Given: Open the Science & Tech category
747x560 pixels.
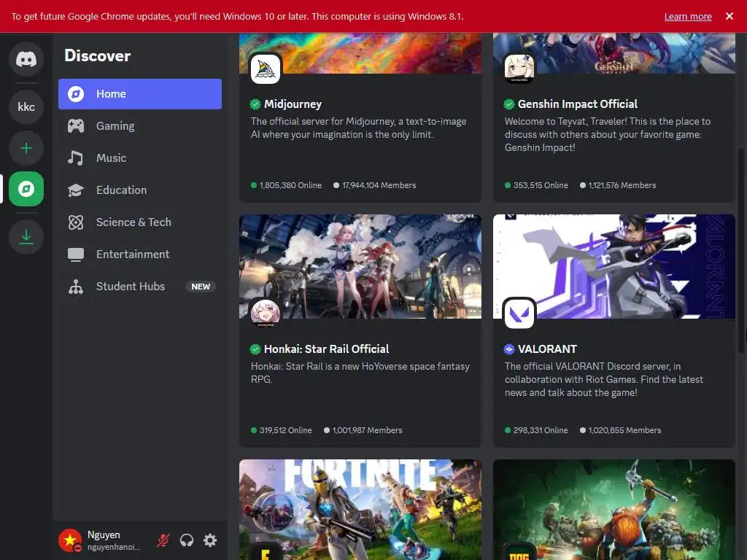Looking at the screenshot, I should click(x=140, y=222).
